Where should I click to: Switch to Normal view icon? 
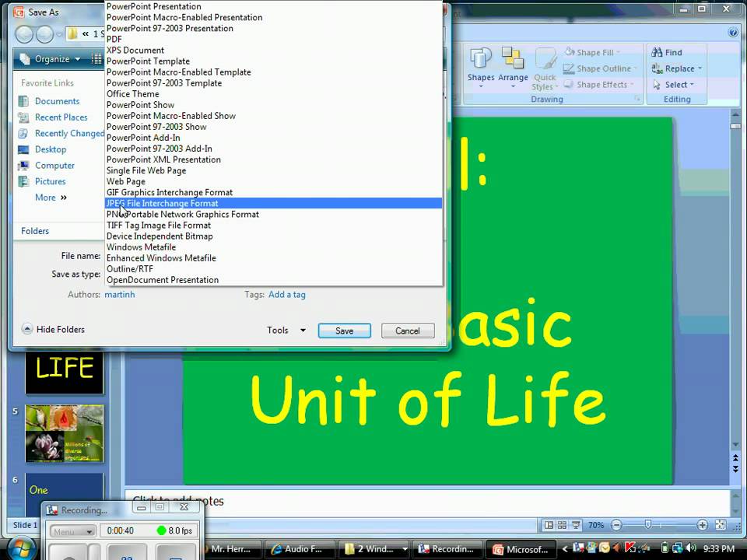tap(549, 525)
